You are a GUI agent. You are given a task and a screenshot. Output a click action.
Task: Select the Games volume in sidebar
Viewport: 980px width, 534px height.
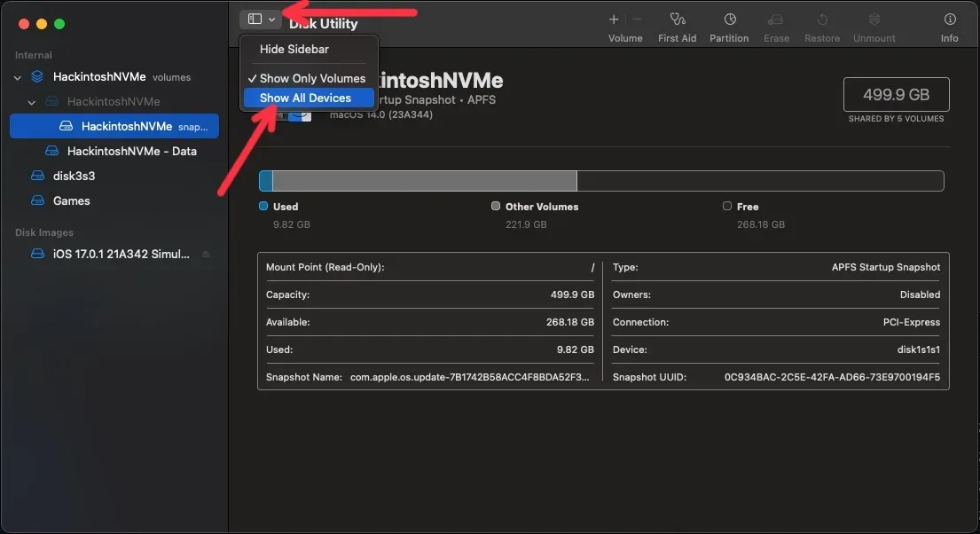coord(71,201)
